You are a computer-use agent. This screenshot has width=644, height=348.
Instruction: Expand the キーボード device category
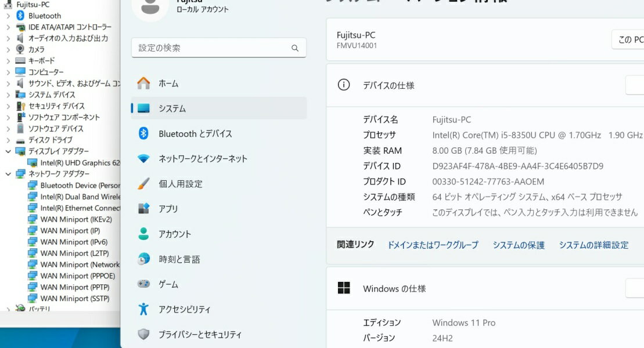click(x=8, y=61)
